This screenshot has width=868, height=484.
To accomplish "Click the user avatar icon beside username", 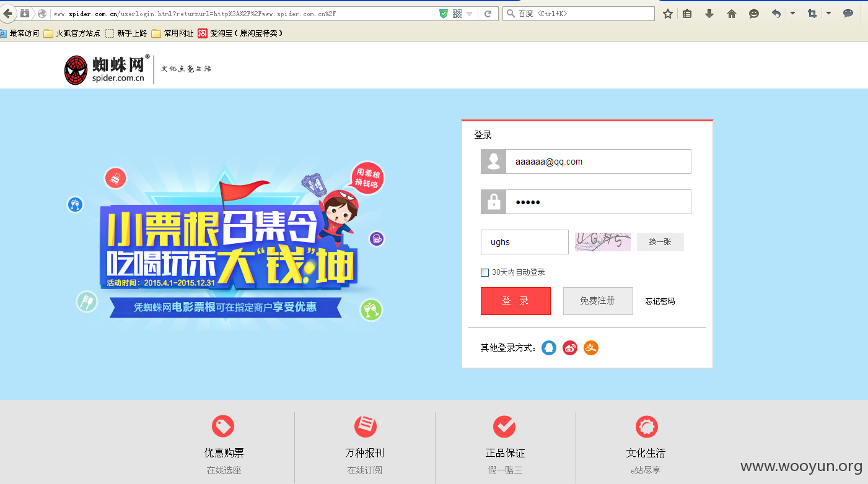I will pyautogui.click(x=494, y=162).
